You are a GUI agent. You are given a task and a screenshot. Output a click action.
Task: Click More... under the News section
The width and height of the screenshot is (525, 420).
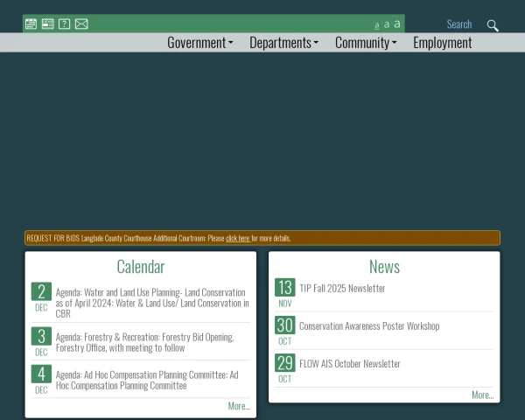pos(482,395)
